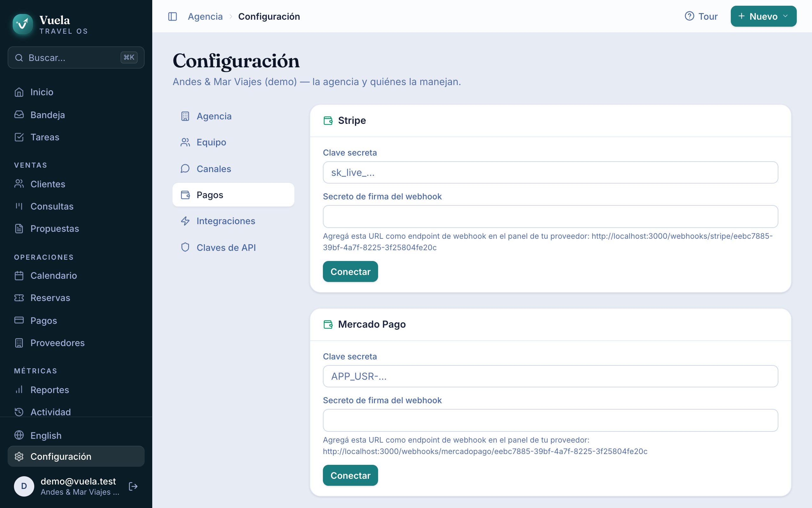Click the ⌘K shortcut badge
The height and width of the screenshot is (508, 812).
(x=129, y=57)
